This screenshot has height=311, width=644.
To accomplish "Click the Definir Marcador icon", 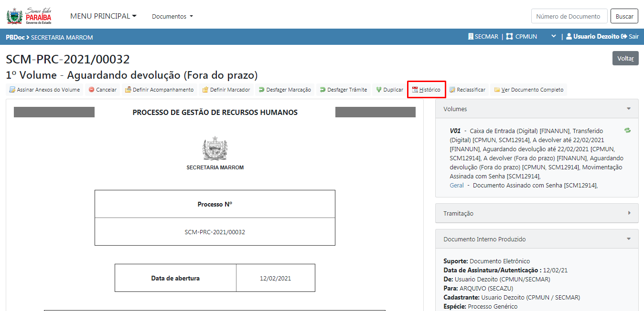I will click(x=205, y=90).
